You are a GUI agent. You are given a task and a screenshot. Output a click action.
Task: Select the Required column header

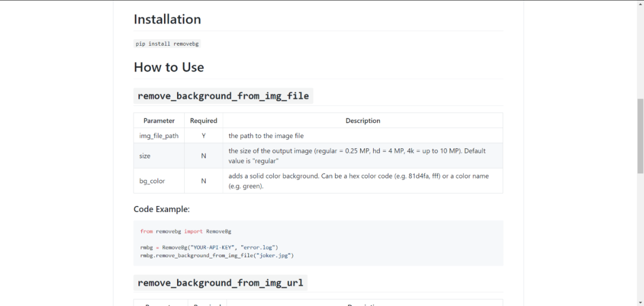point(204,121)
